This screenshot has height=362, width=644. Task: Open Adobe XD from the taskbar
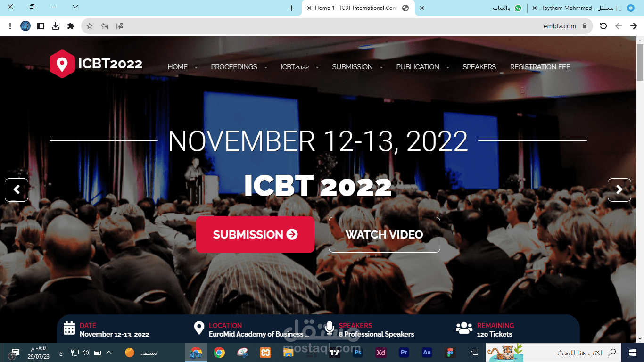click(x=381, y=353)
